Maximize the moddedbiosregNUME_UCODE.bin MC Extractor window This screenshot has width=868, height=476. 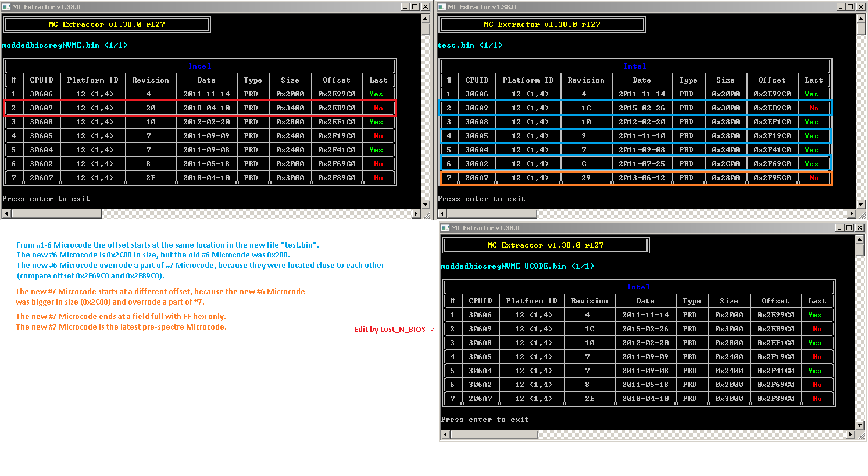click(x=849, y=228)
